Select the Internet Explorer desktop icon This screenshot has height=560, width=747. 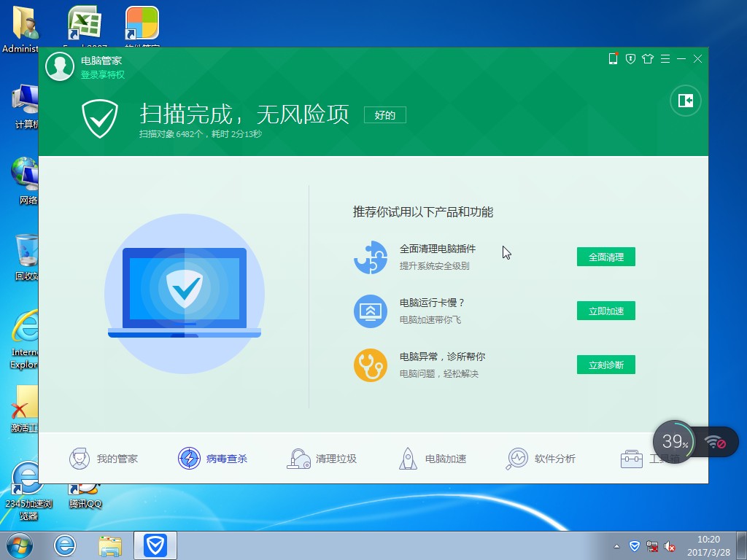24,339
